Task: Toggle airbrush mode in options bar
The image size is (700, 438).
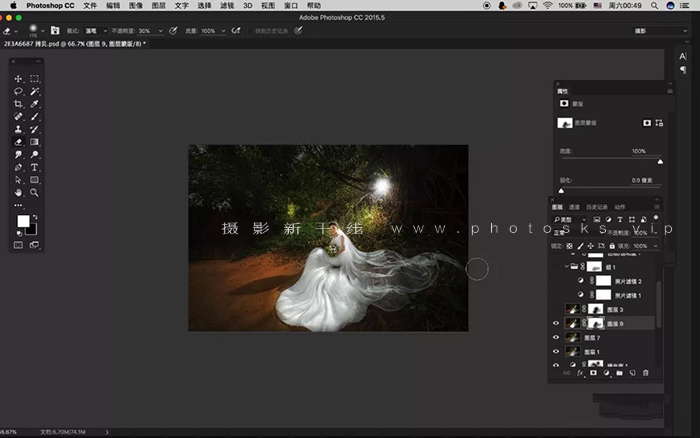Action: pos(236,30)
